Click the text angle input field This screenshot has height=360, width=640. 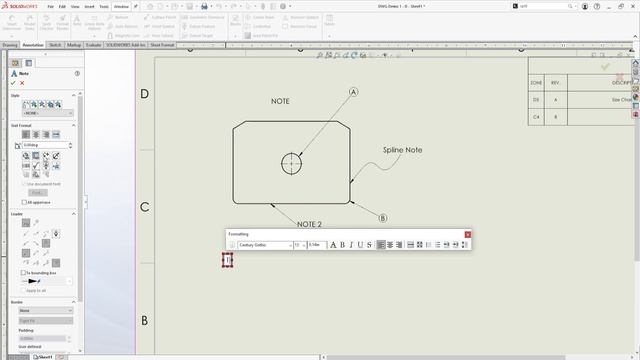coord(45,145)
